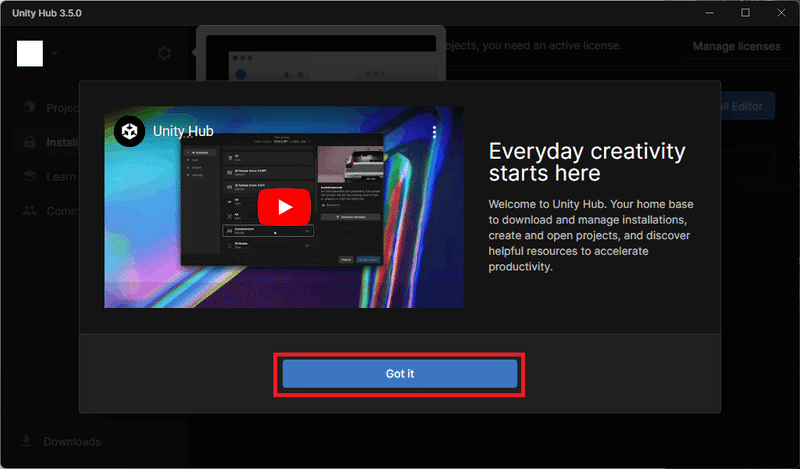Select the Installs lock icon in the sidebar
800x469 pixels.
point(30,142)
